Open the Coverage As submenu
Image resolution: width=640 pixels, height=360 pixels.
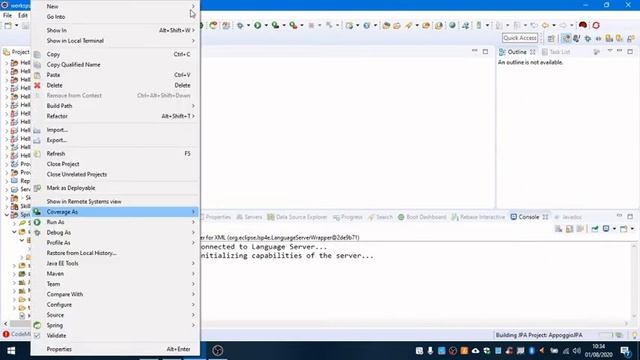pos(115,212)
